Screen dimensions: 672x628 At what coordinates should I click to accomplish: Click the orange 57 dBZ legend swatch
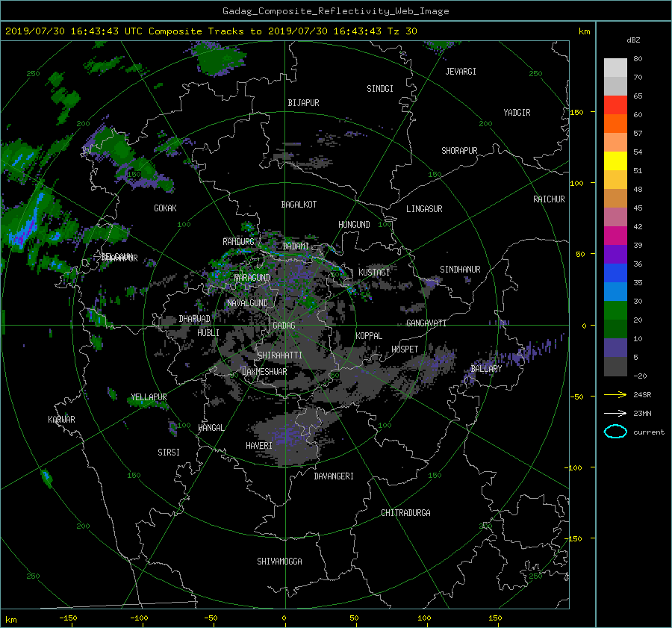(x=615, y=123)
